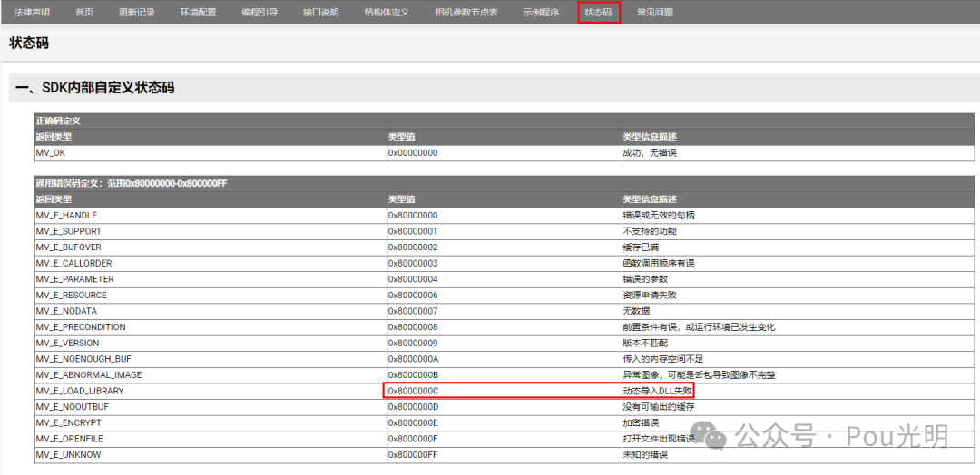Screen dimensions: 980x475
Task: Click the MV_E_RESOURCE cell
Action: tap(211, 296)
